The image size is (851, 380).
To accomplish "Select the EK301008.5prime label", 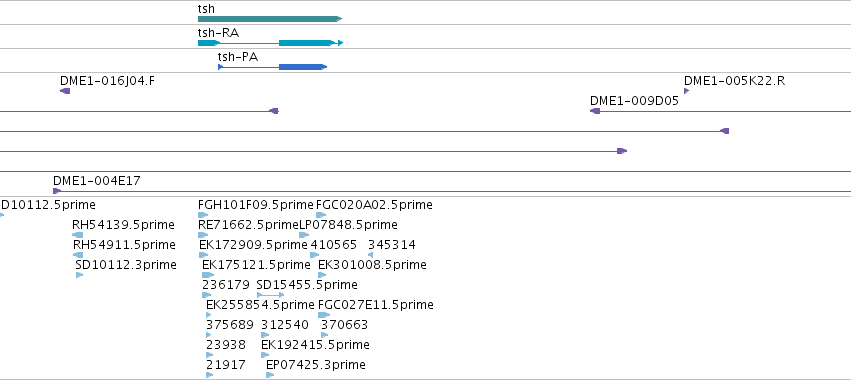I will click(x=372, y=265).
